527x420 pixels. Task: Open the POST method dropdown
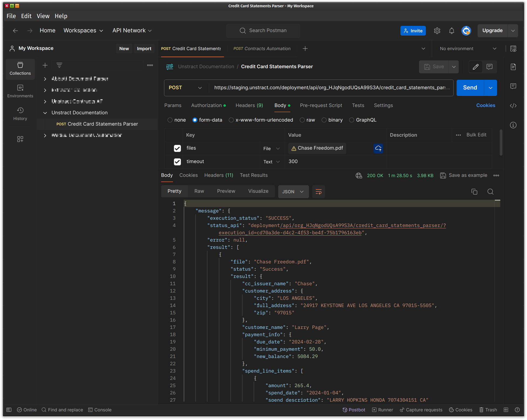186,88
